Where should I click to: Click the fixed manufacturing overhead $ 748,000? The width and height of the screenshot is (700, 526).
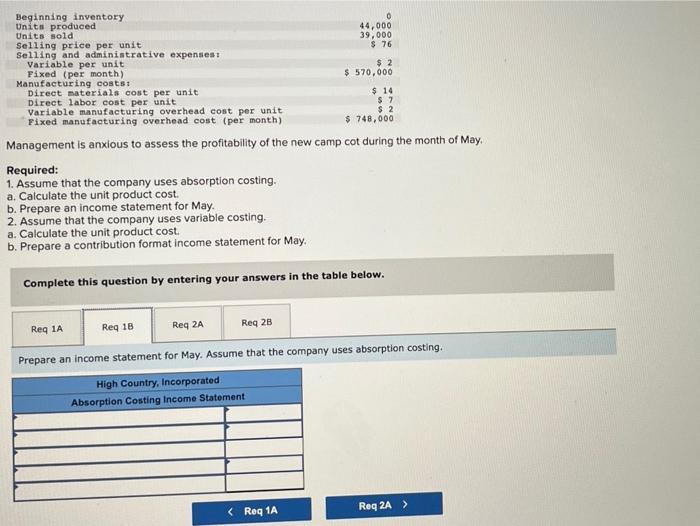(370, 118)
